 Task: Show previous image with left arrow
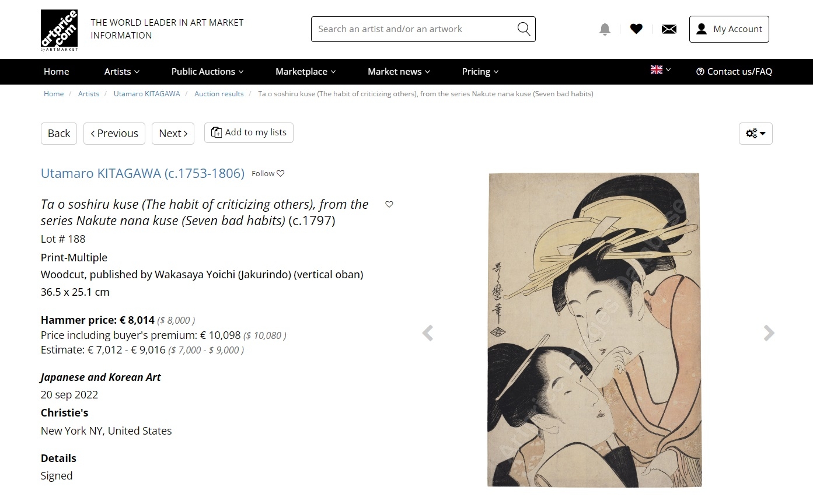coord(428,332)
